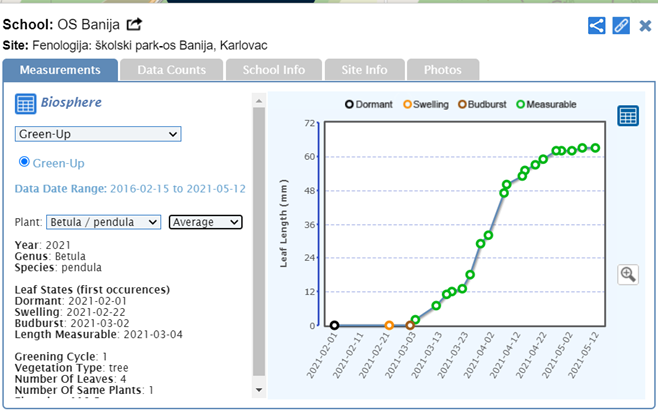Open the Green-Up protocol dropdown

97,134
